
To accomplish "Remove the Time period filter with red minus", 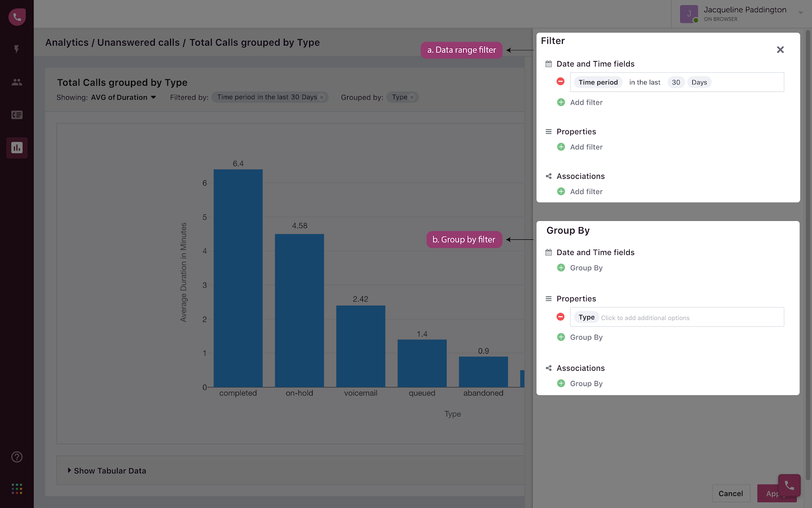I will point(561,81).
